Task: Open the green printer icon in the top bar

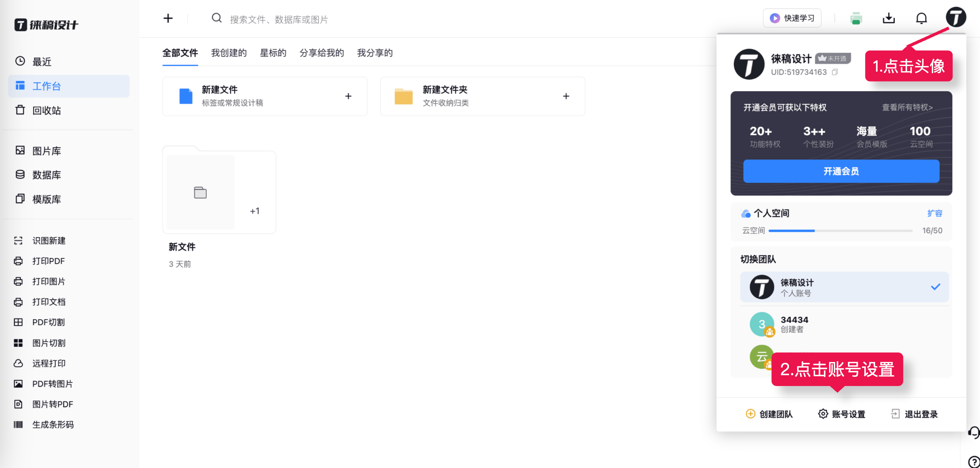Action: (856, 18)
